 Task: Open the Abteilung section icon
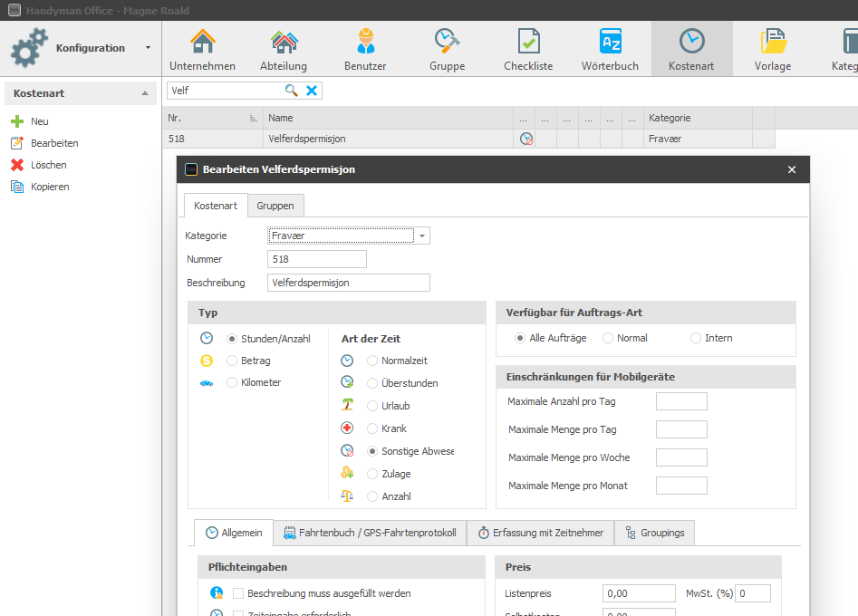tap(284, 49)
